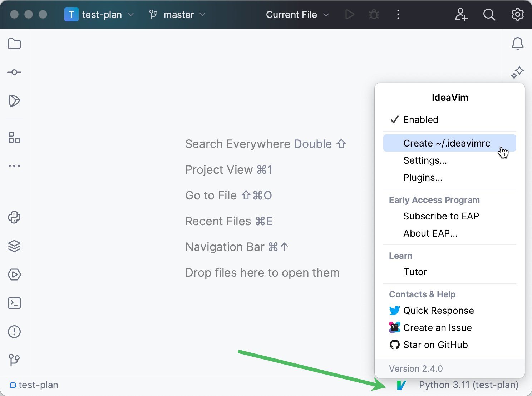Show more tool windows via ellipsis icon

(14, 166)
